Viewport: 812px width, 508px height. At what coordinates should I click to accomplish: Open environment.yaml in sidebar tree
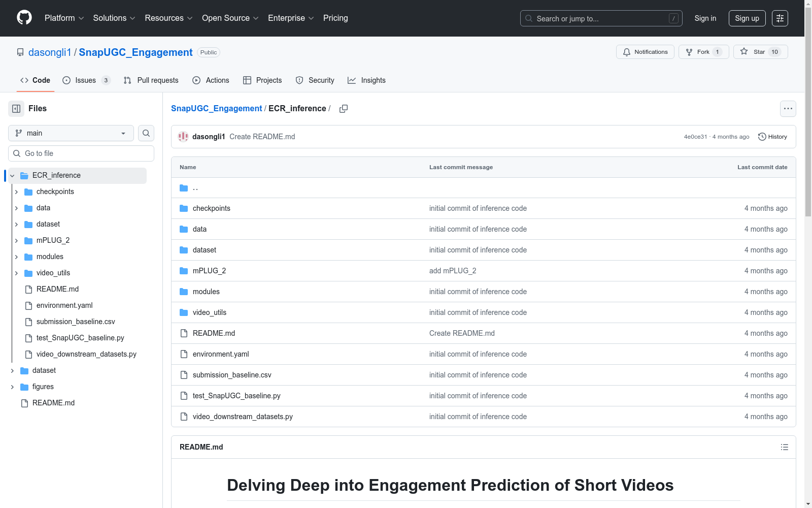[64, 305]
